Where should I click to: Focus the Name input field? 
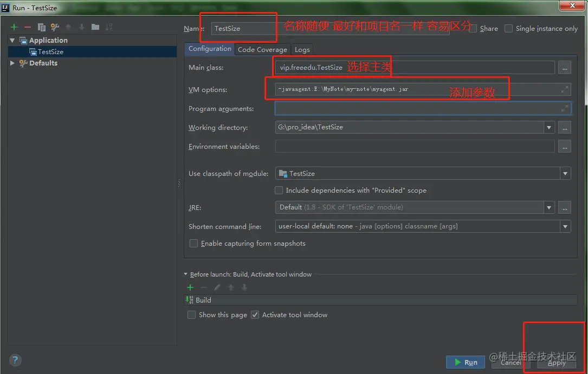[x=330, y=29]
